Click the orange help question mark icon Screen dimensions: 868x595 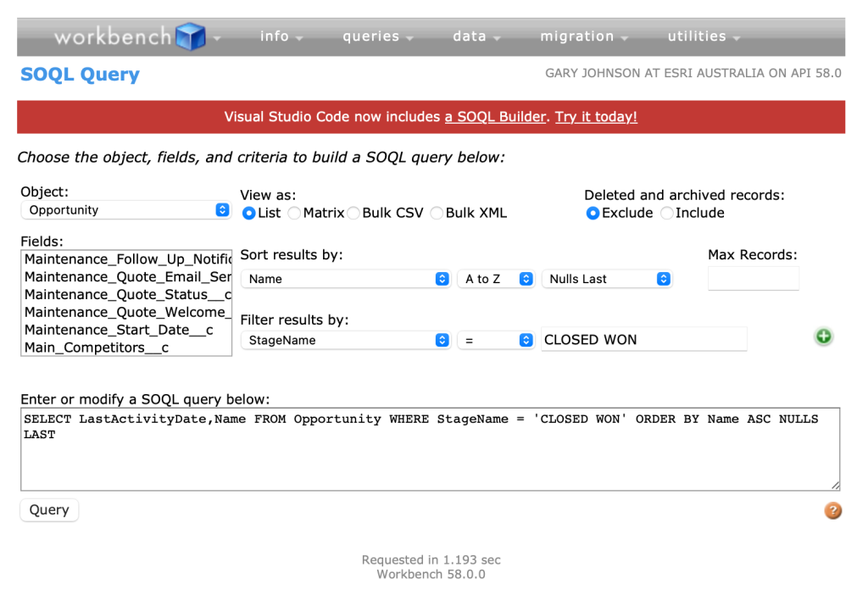[x=833, y=510]
